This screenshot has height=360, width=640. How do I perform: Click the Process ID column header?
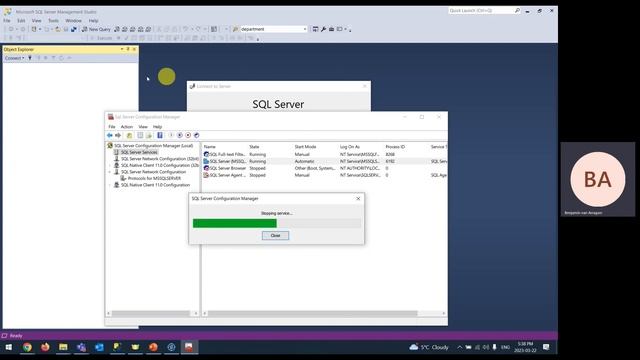point(406,147)
